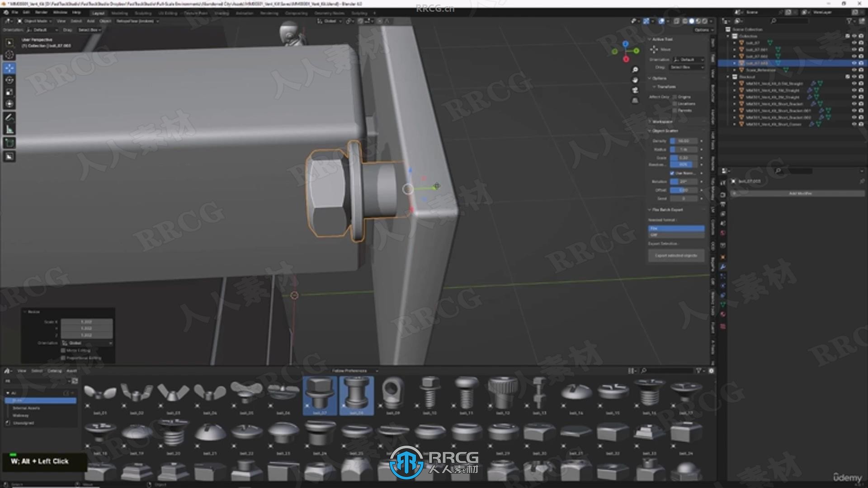The width and height of the screenshot is (868, 488).
Task: Toggle the camera view icon
Action: point(635,90)
